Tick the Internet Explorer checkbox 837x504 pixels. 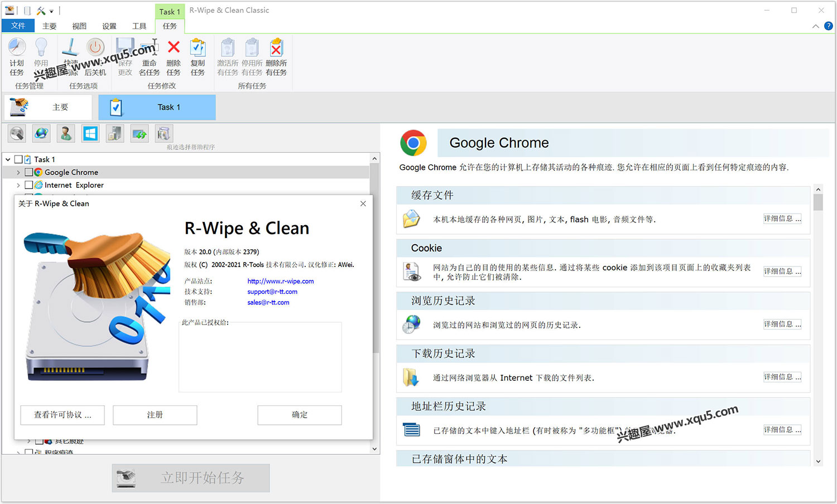(29, 185)
